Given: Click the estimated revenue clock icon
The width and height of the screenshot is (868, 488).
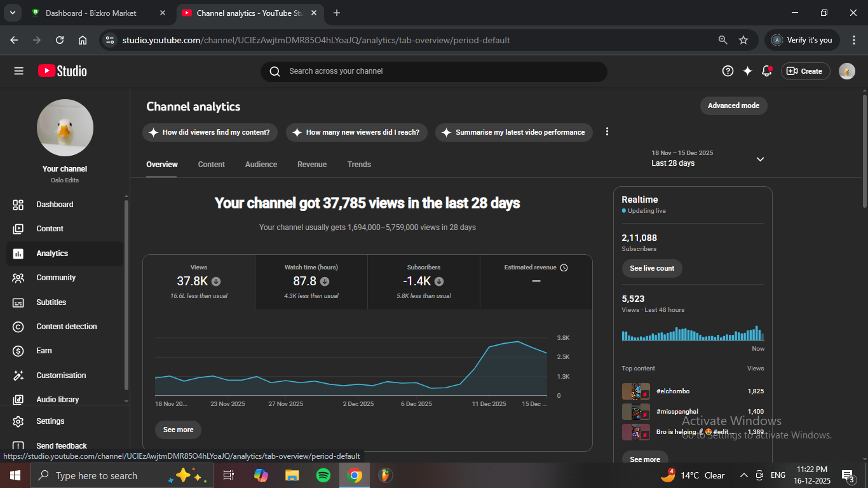Looking at the screenshot, I should point(564,268).
